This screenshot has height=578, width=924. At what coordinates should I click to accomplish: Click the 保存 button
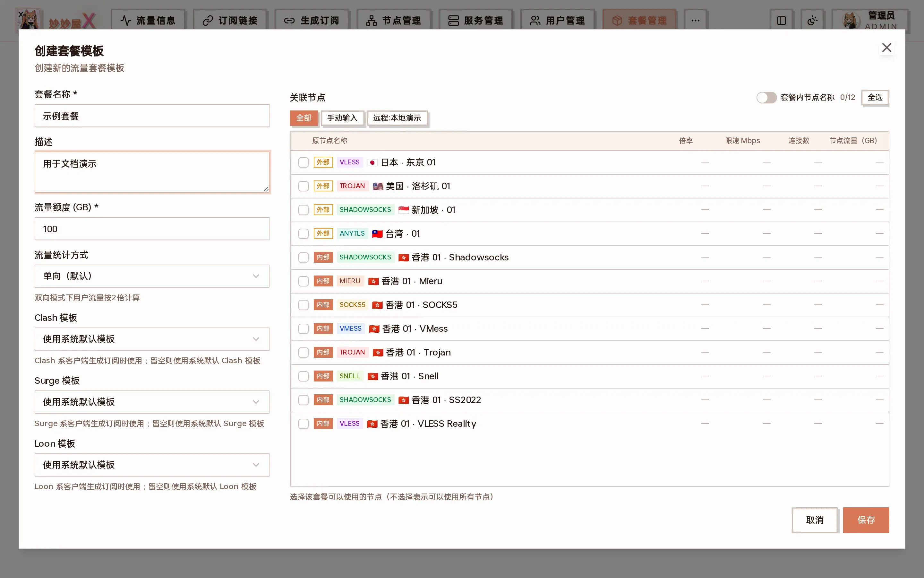click(866, 520)
